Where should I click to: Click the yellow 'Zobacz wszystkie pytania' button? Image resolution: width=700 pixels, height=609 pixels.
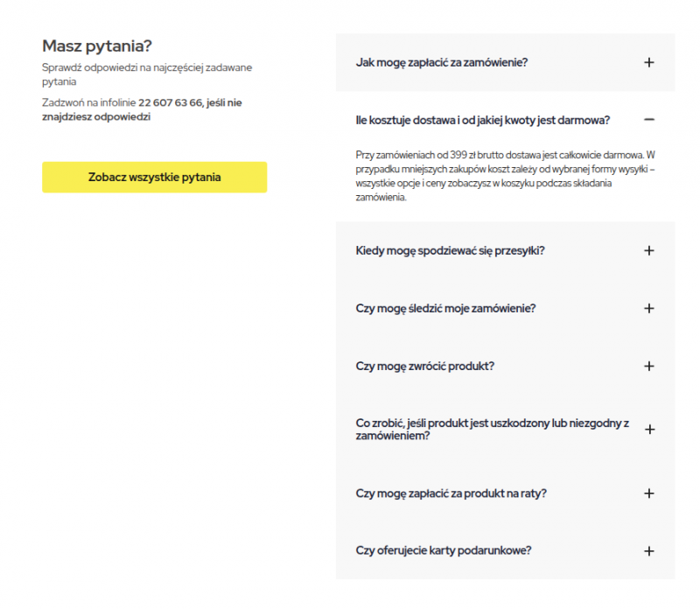click(x=155, y=177)
